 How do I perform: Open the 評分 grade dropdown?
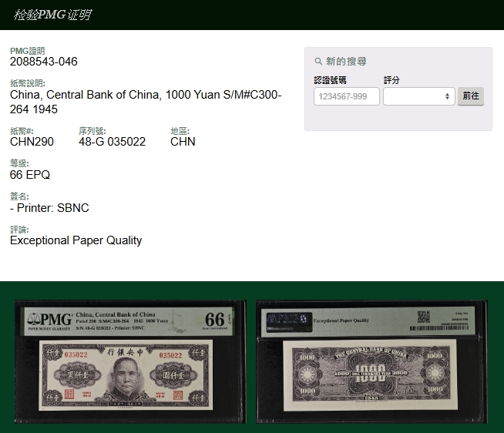tap(418, 96)
